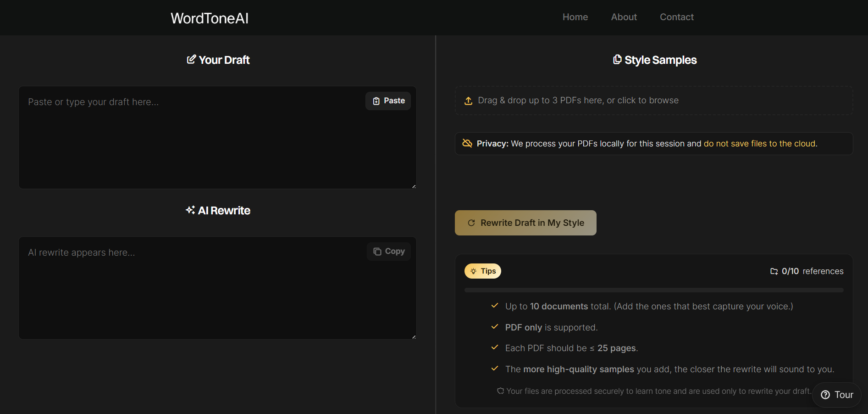Click the Copy icon in the rewrite box
The width and height of the screenshot is (868, 414).
pyautogui.click(x=377, y=251)
